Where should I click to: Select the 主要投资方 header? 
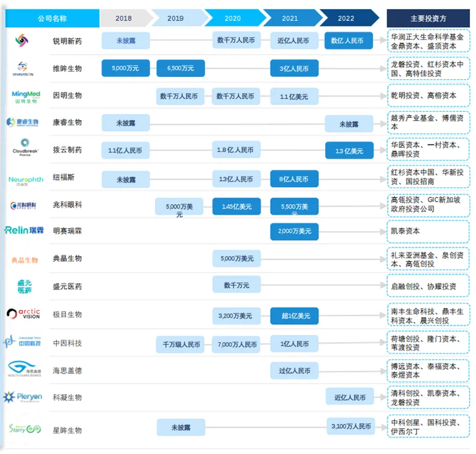(x=428, y=18)
